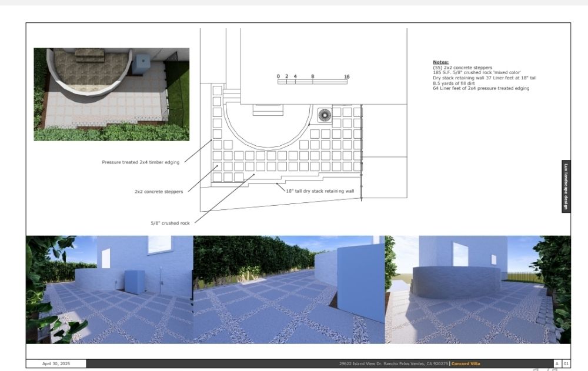Select the 64 Liner feet edging note line
Viewport: 588px width, 371px height.
point(480,88)
